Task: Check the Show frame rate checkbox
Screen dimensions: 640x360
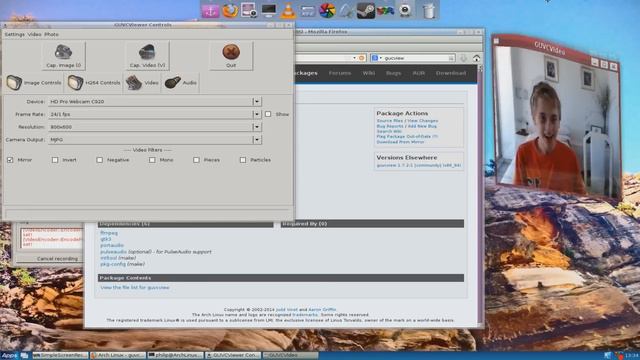Action: [x=268, y=114]
